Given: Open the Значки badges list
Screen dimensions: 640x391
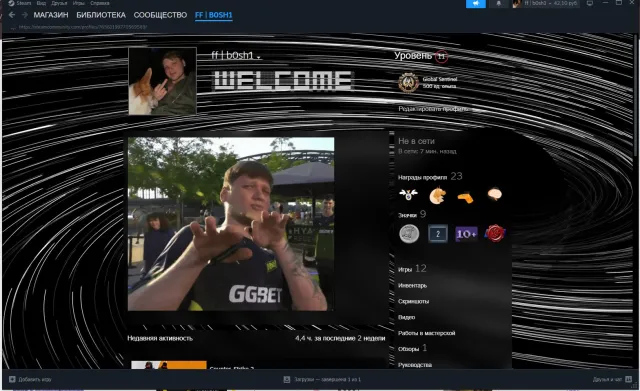Looking at the screenshot, I should [x=412, y=214].
